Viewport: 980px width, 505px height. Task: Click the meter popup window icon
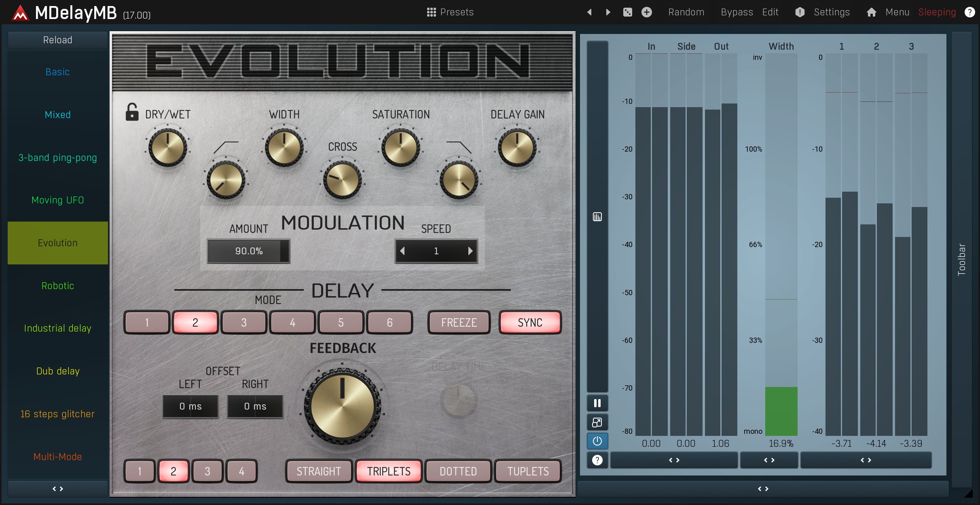coord(597,423)
